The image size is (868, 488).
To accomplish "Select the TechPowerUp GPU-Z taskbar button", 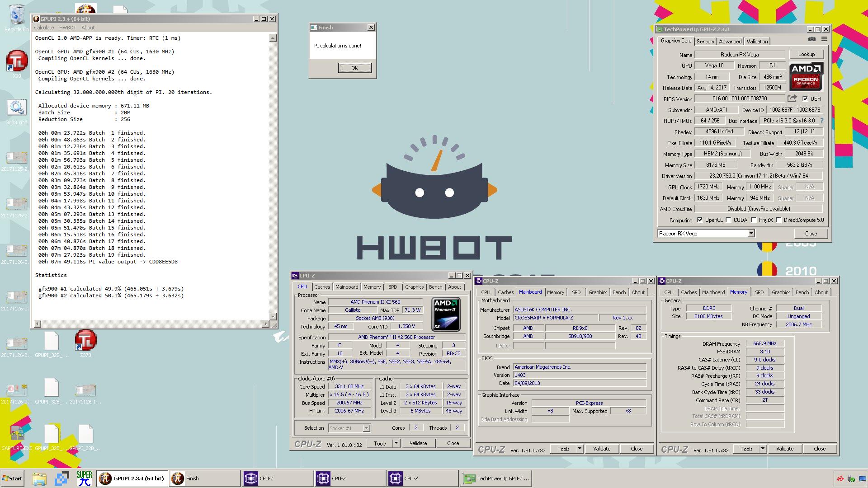I will [496, 479].
